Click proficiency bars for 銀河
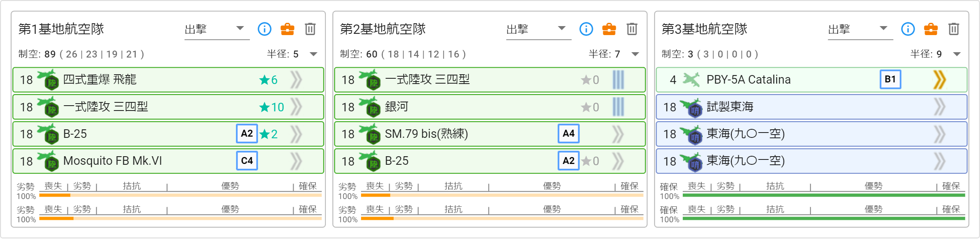 [618, 107]
